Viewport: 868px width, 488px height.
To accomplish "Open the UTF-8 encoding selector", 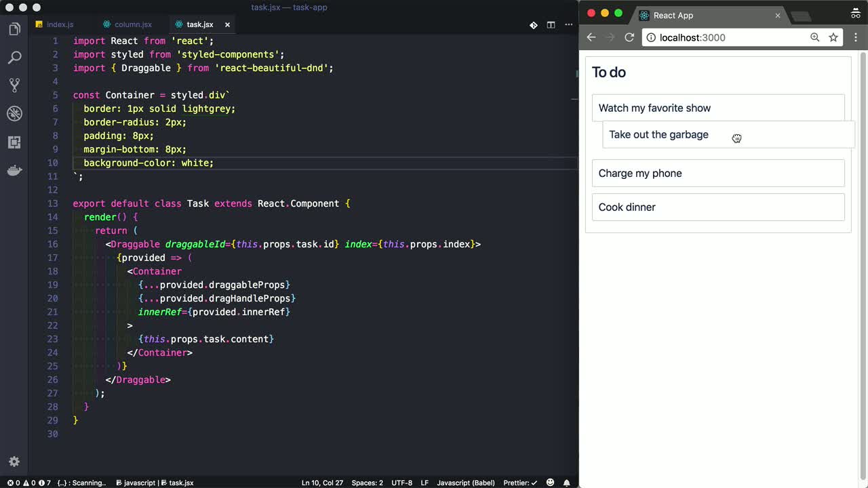I will 401,483.
